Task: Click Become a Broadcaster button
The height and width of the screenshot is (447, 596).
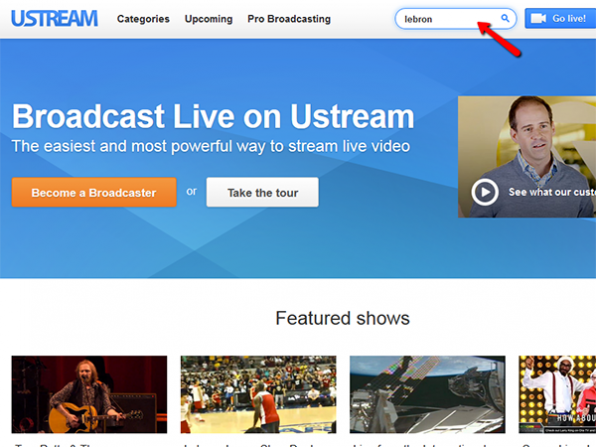Action: [94, 192]
